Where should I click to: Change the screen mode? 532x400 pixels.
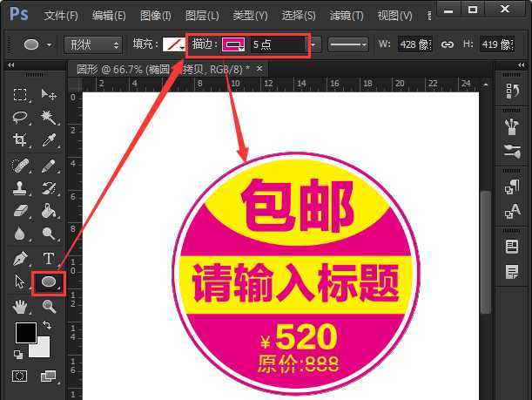coord(49,376)
